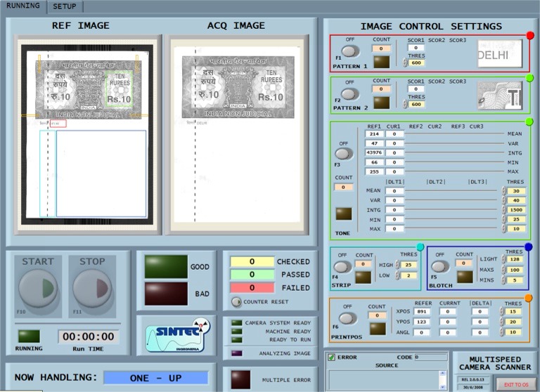The width and height of the screenshot is (540, 392).
Task: Select the RUNNING tab
Action: click(x=23, y=6)
